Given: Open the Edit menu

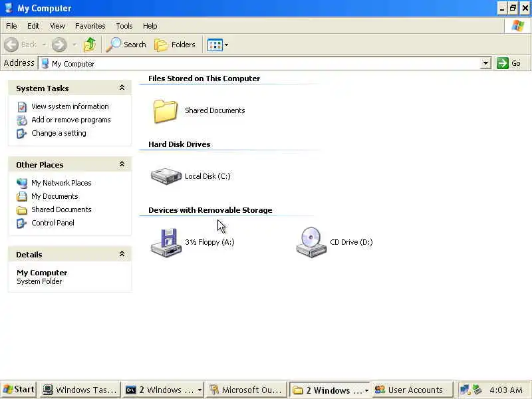Looking at the screenshot, I should click(33, 26).
